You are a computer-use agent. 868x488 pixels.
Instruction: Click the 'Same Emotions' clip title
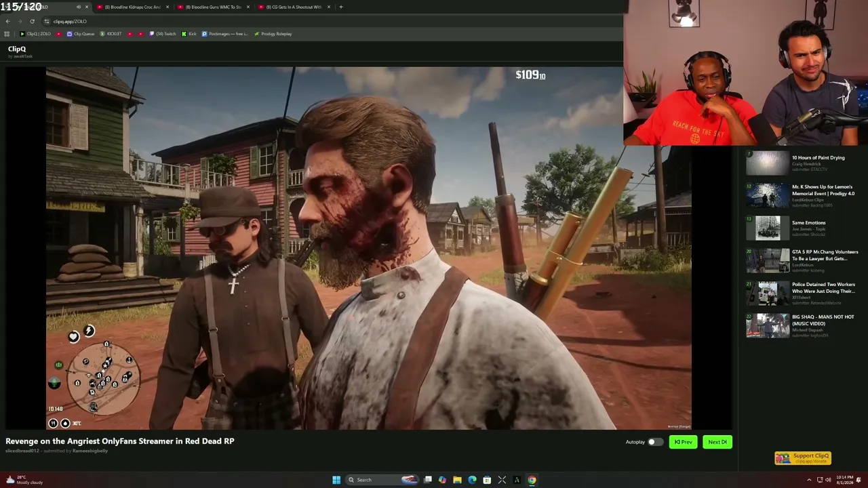point(808,223)
